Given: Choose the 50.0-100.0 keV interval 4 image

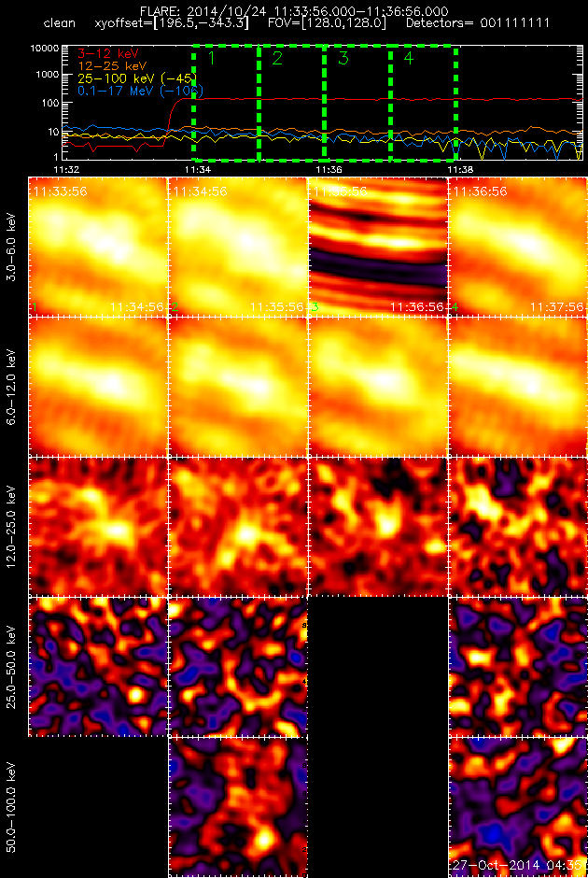Looking at the screenshot, I should 518,807.
